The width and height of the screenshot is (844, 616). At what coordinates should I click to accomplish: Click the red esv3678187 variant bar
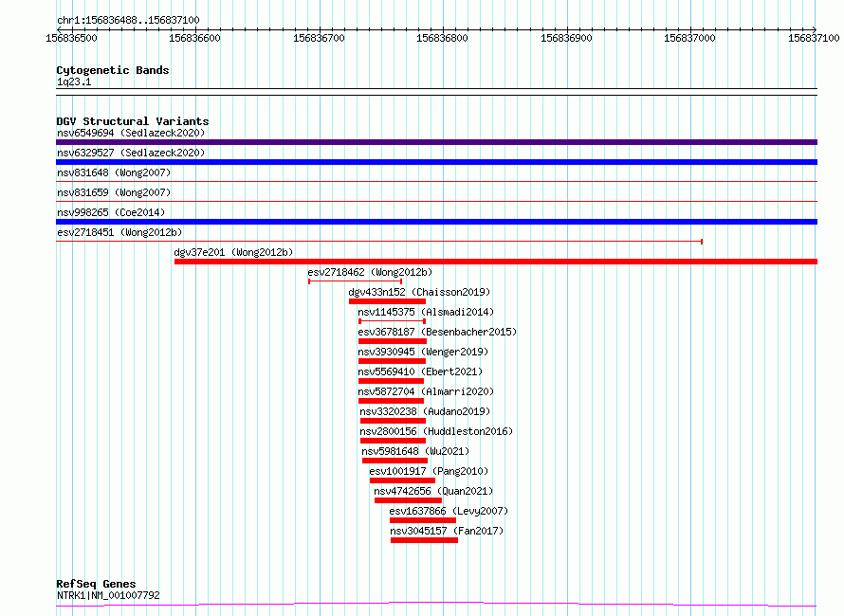pyautogui.click(x=393, y=341)
